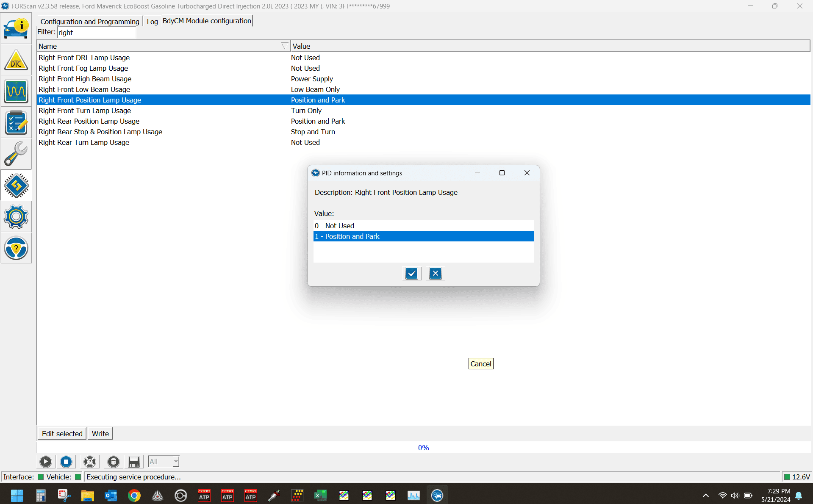Screen dimensions: 813x504
Task: Open the oscilloscope dashboard icon
Action: [x=16, y=91]
